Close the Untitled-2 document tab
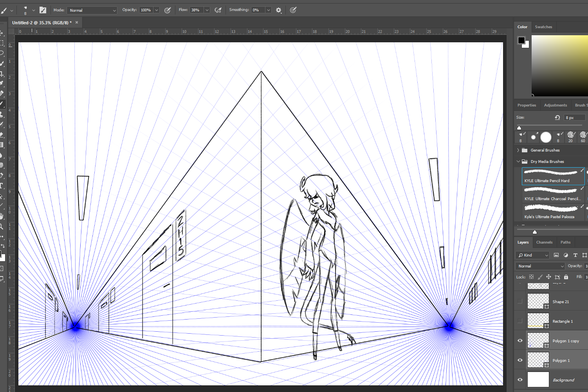The image size is (588, 392). click(77, 22)
